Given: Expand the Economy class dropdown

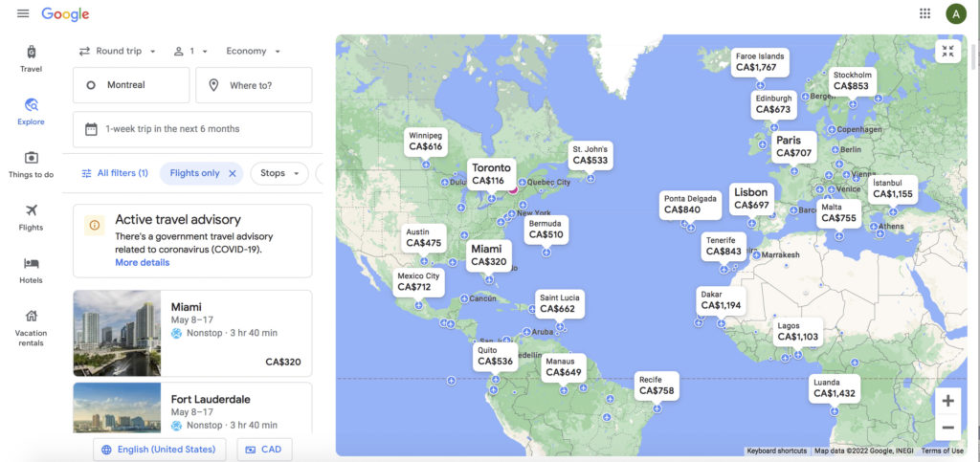Looking at the screenshot, I should click(x=253, y=51).
